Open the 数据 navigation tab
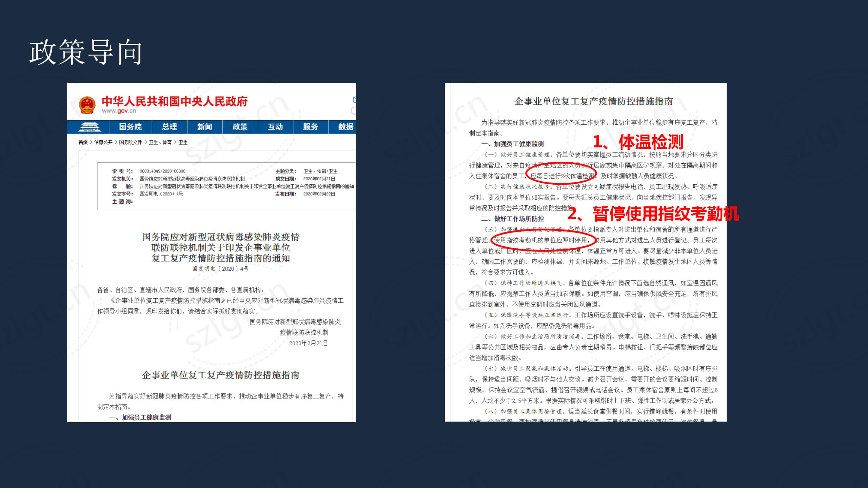Screen dimensions: 868x488 tap(346, 127)
